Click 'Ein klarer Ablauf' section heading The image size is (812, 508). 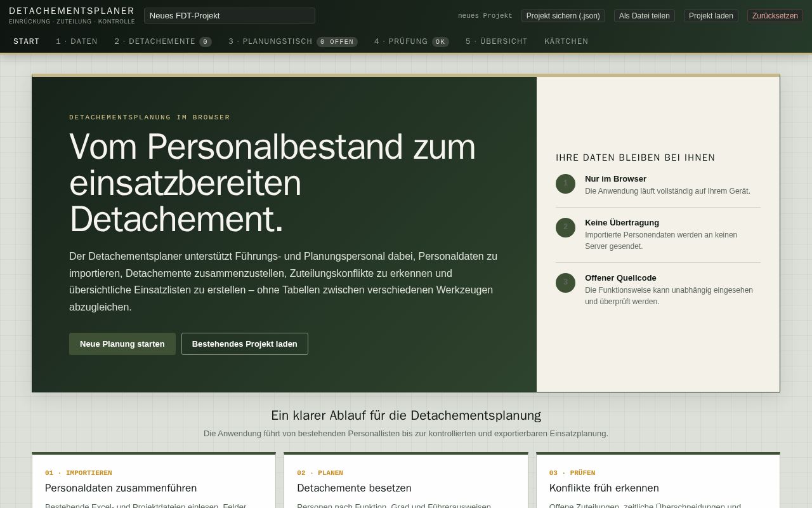tap(406, 415)
